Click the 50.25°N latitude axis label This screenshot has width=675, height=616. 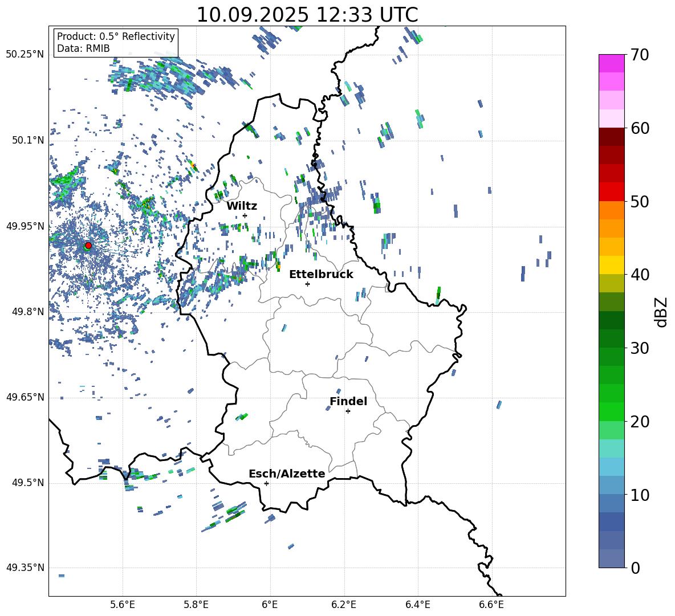click(x=25, y=55)
